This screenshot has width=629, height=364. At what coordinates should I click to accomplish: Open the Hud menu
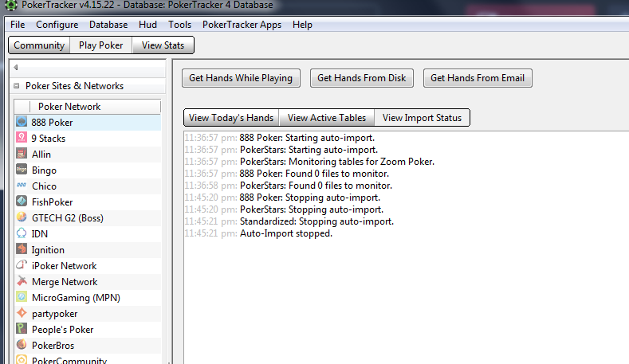point(147,25)
